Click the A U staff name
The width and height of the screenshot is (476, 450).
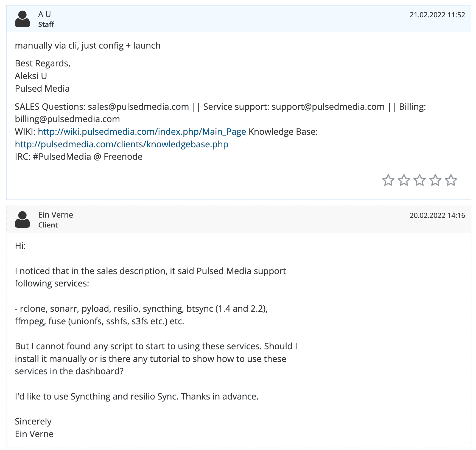[x=44, y=14]
